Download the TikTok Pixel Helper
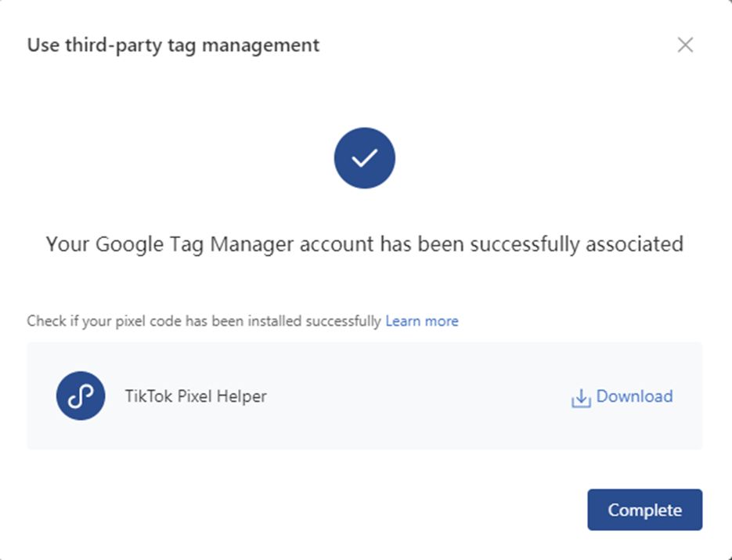The image size is (732, 560). pyautogui.click(x=622, y=396)
